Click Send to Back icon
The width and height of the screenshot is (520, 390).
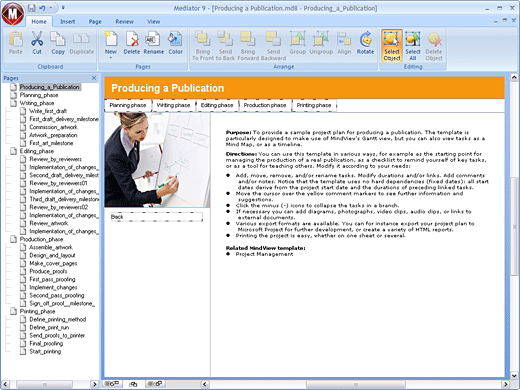pyautogui.click(x=225, y=39)
